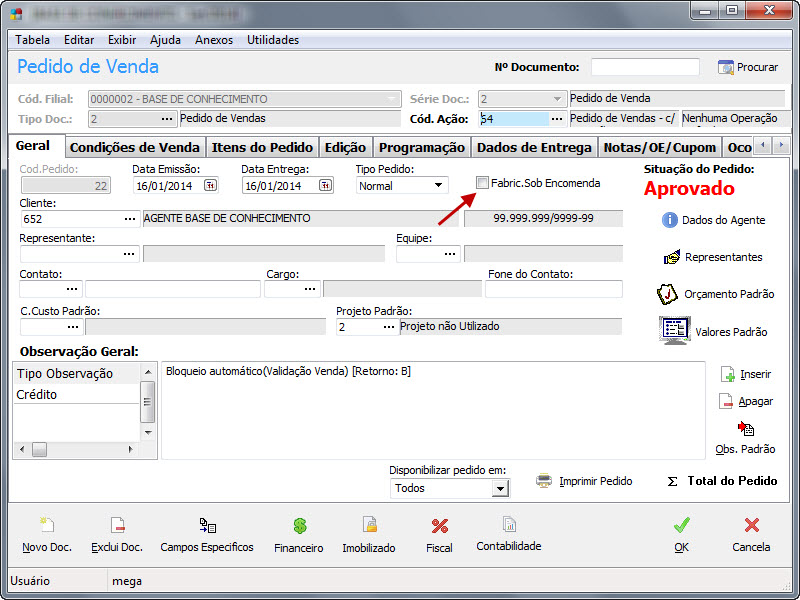The height and width of the screenshot is (600, 800).
Task: Open Contabilidade from bottom toolbar
Action: click(509, 525)
